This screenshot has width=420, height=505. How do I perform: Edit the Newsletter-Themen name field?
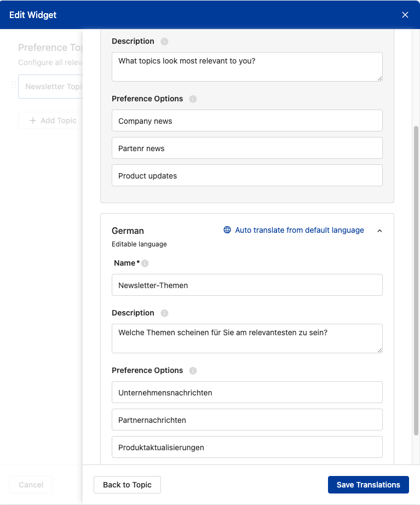point(247,285)
